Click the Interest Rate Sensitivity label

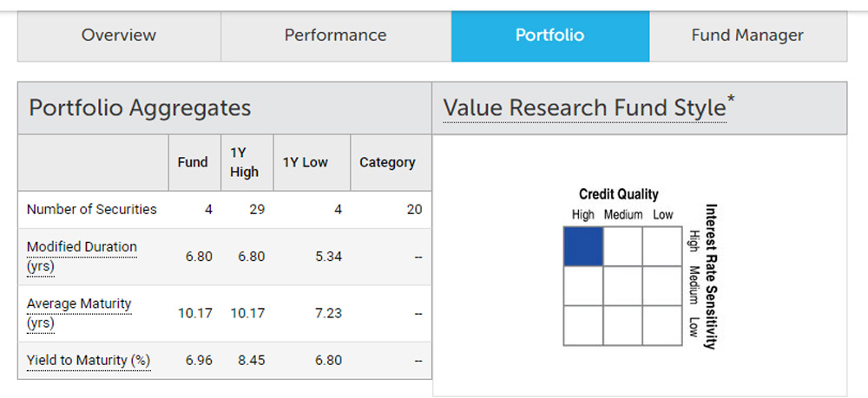pos(711,276)
